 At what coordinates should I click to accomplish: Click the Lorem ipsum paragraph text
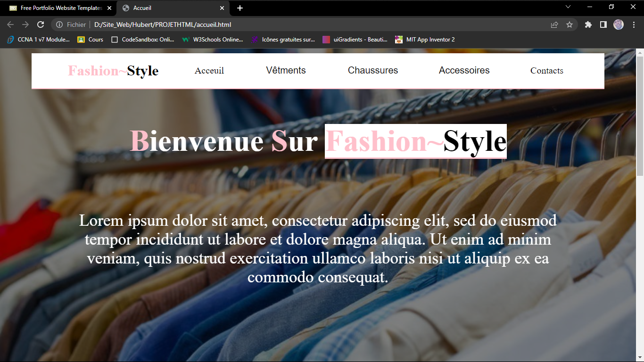[x=318, y=248]
